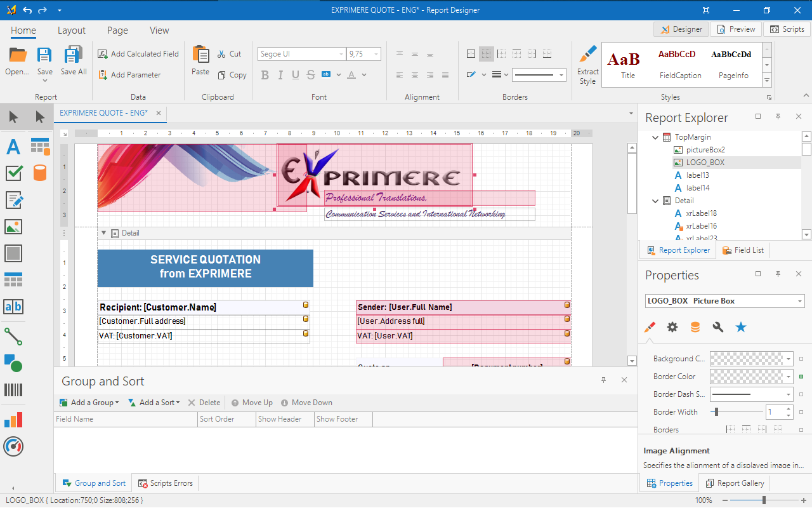Viewport: 812px width, 508px height.
Task: Toggle underline formatting for text
Action: tap(295, 74)
